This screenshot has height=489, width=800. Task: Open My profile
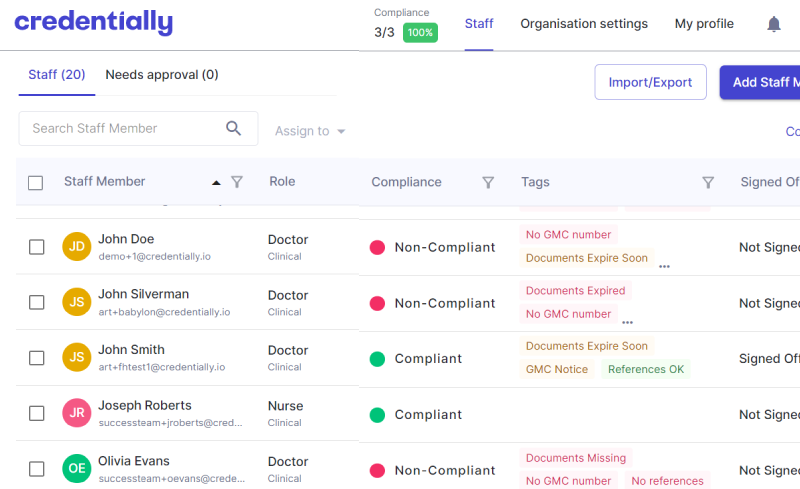pos(704,24)
